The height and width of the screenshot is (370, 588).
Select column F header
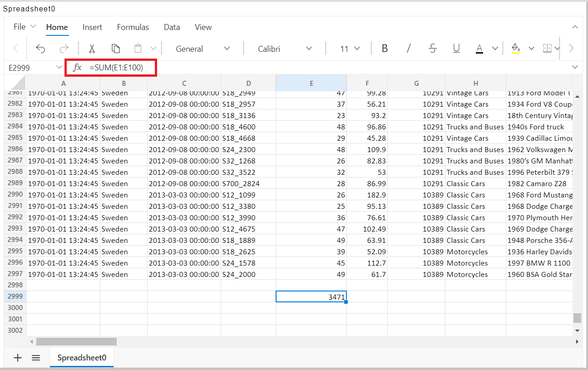[x=367, y=83]
